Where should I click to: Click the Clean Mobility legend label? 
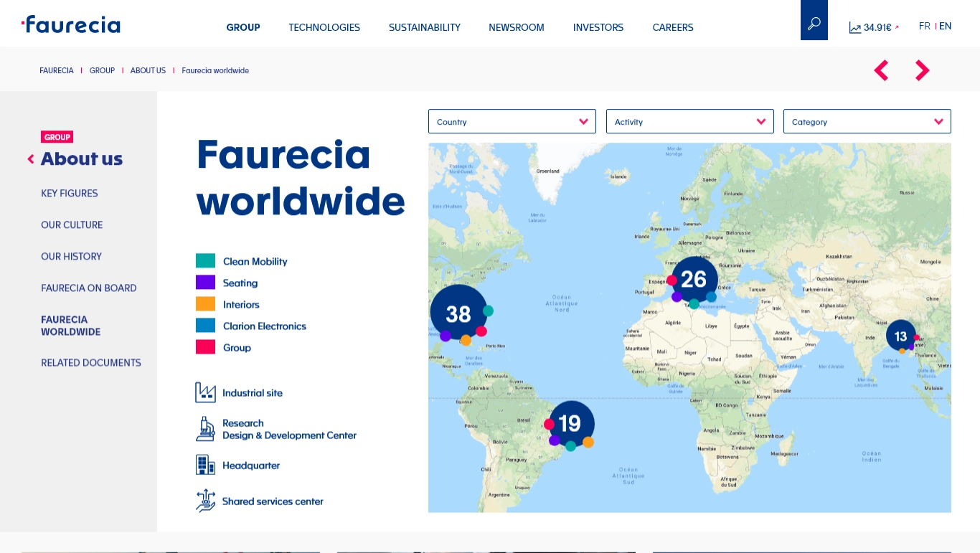[x=255, y=261]
